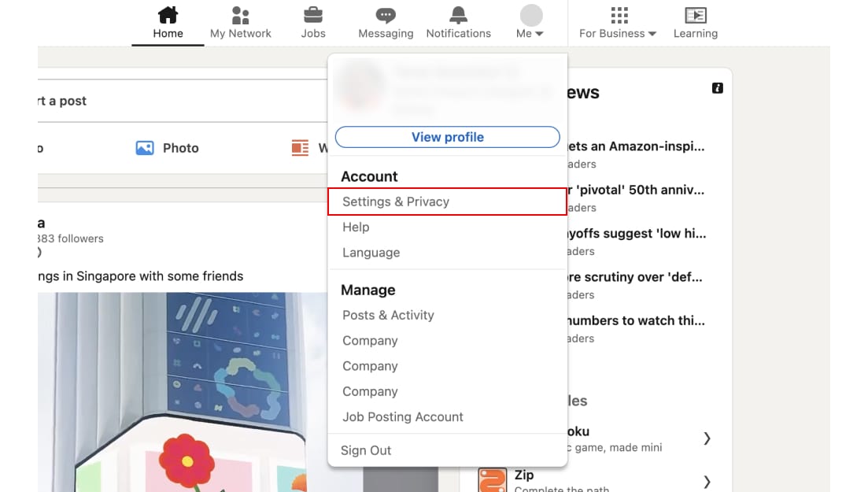Expand the Me dropdown arrow
Screen dimensions: 868x492
pos(538,34)
